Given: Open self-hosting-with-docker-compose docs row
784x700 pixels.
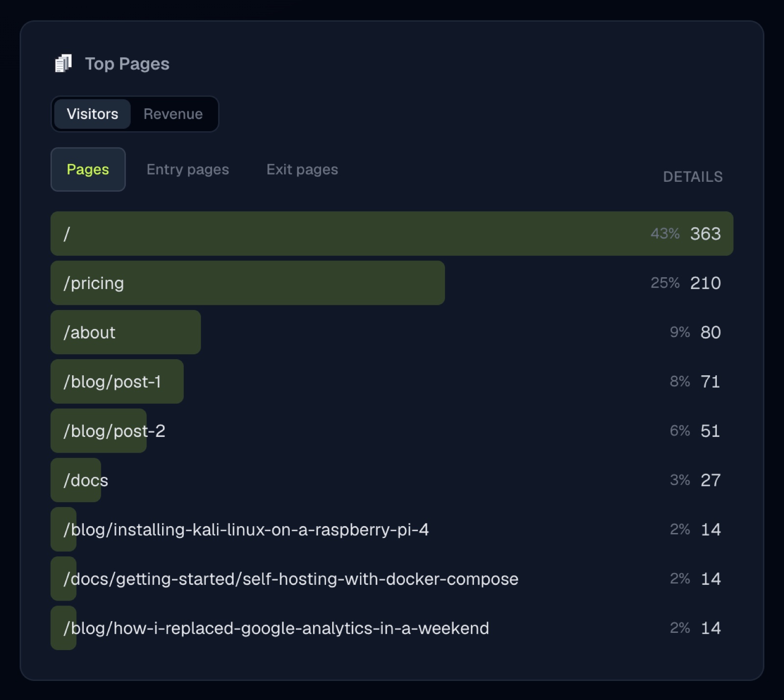Looking at the screenshot, I should coord(392,579).
